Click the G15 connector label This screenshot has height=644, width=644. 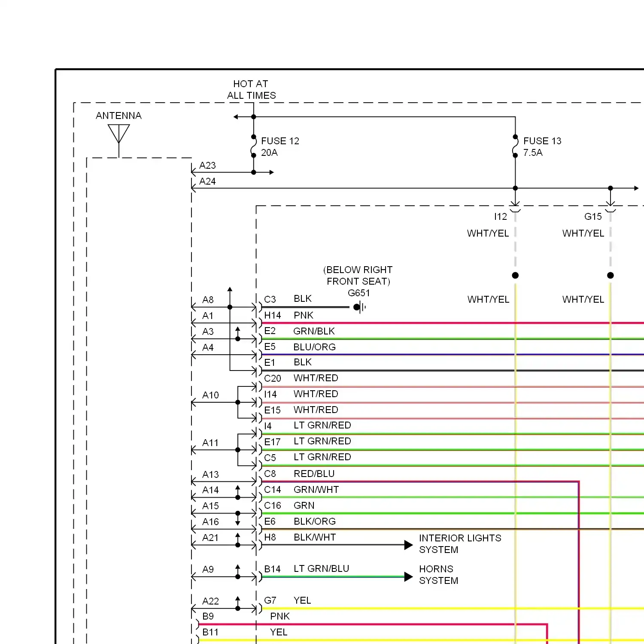(593, 216)
